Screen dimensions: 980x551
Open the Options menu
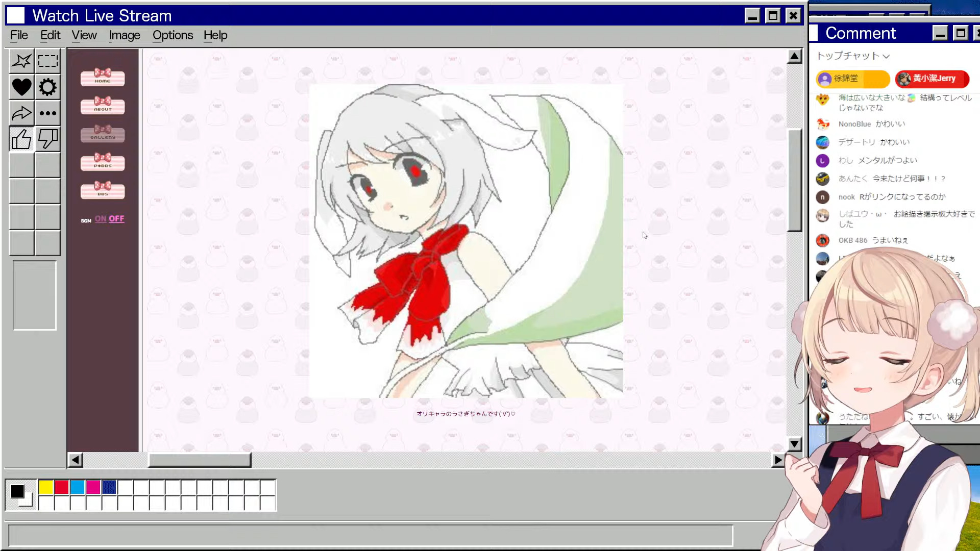click(x=173, y=35)
